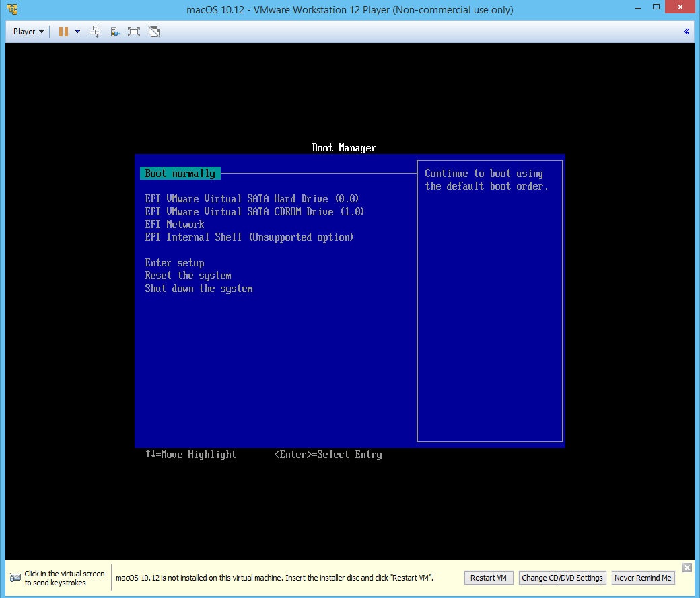Collapse the toolbar with the double chevron
Screen dimensions: 700x598
click(687, 31)
